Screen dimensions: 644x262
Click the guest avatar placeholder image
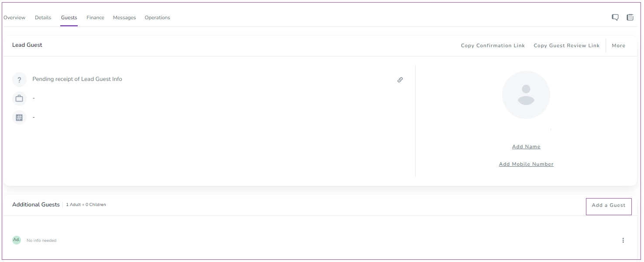[x=526, y=95]
